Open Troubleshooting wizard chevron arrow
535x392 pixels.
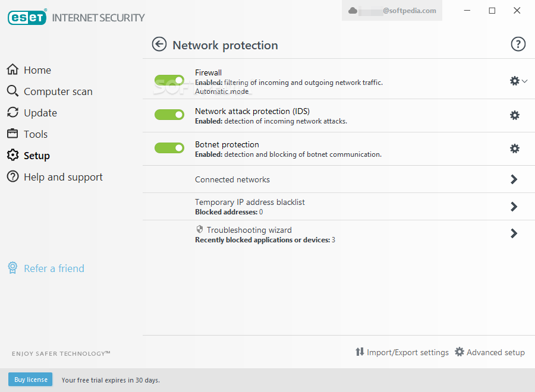[514, 233]
